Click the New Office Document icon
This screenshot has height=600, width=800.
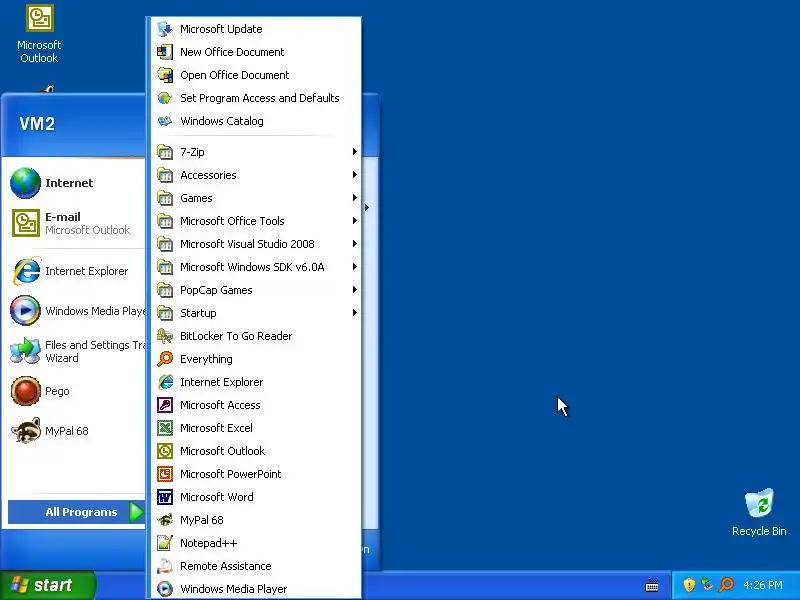165,52
